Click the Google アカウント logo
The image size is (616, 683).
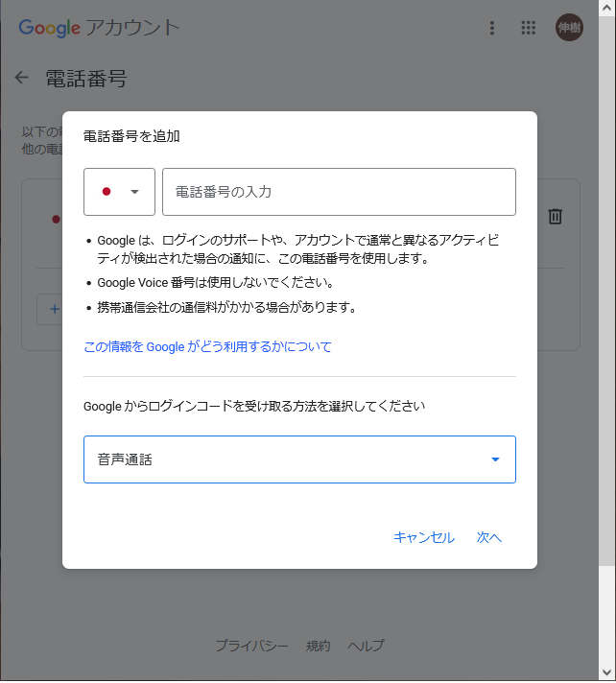click(x=100, y=28)
